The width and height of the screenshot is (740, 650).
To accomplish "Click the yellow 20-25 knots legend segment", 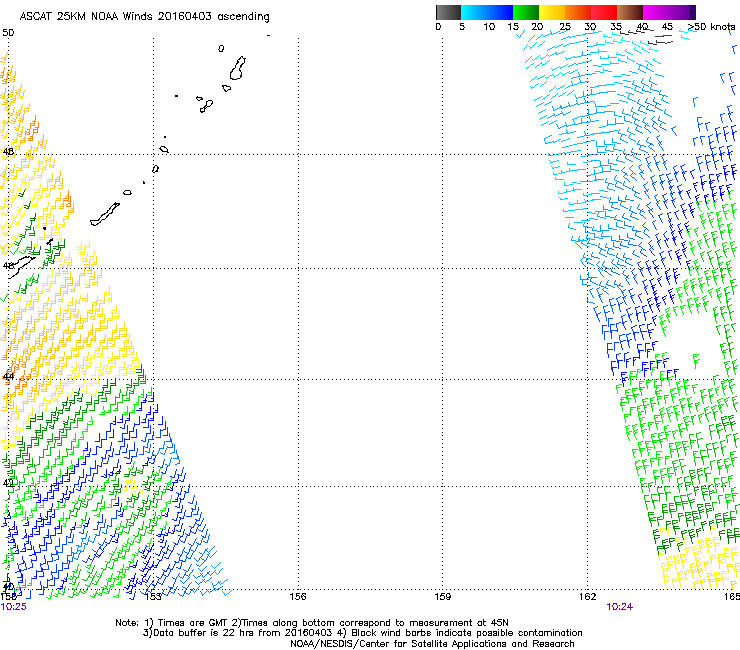I will coord(552,12).
